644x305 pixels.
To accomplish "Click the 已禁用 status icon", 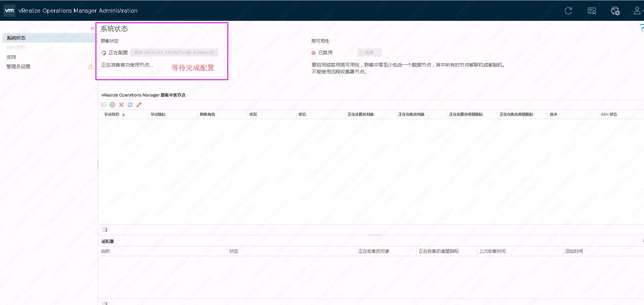I will pyautogui.click(x=313, y=53).
